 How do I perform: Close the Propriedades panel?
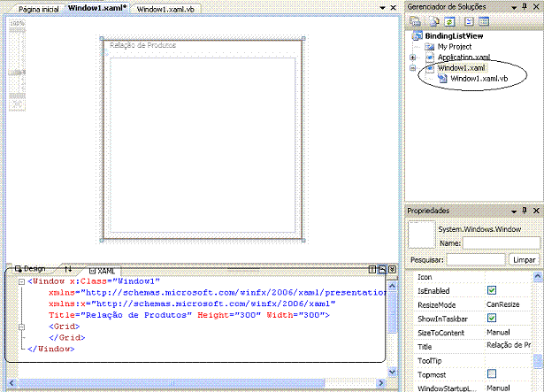point(536,211)
